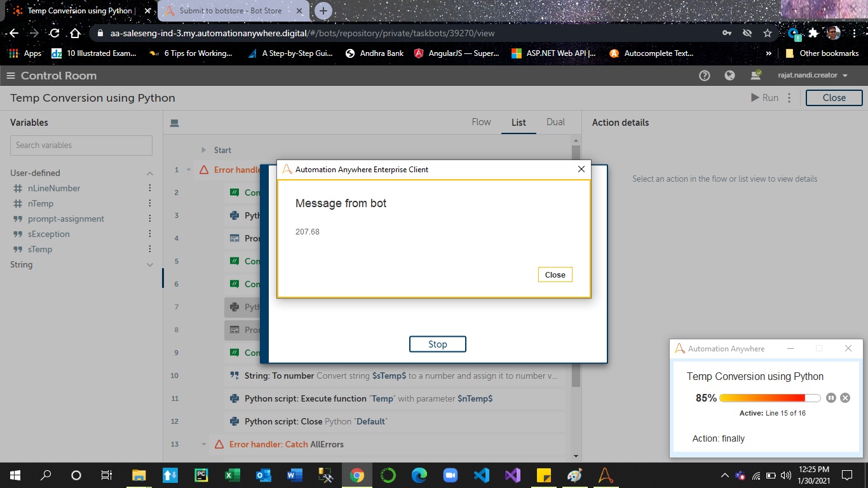Viewport: 868px width, 488px height.
Task: Click the monitor icon above the action list
Action: pos(175,123)
